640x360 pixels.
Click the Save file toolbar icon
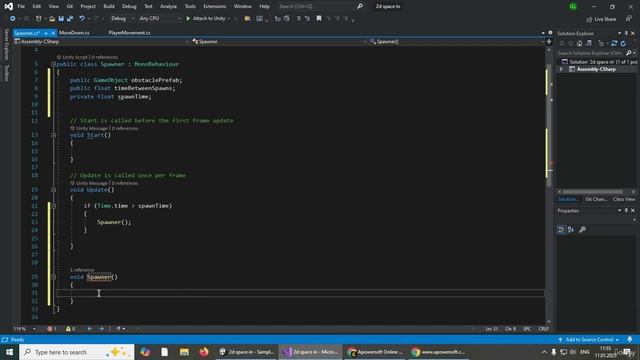[61, 19]
